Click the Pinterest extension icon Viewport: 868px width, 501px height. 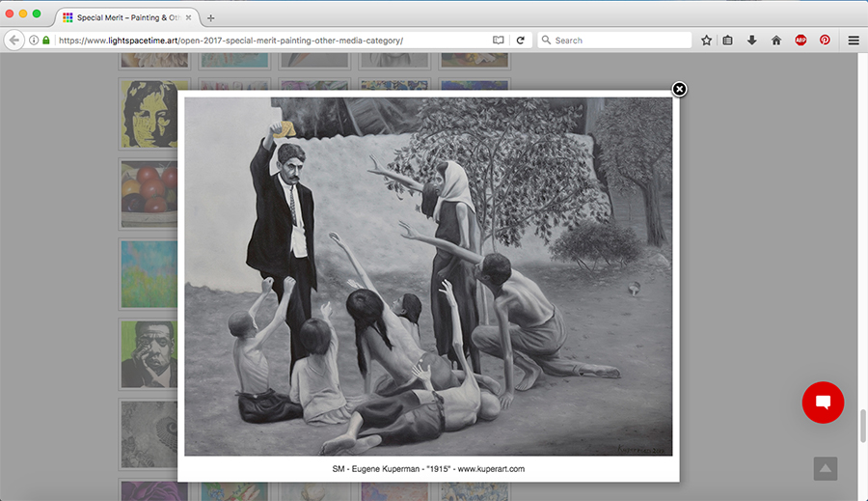click(825, 40)
